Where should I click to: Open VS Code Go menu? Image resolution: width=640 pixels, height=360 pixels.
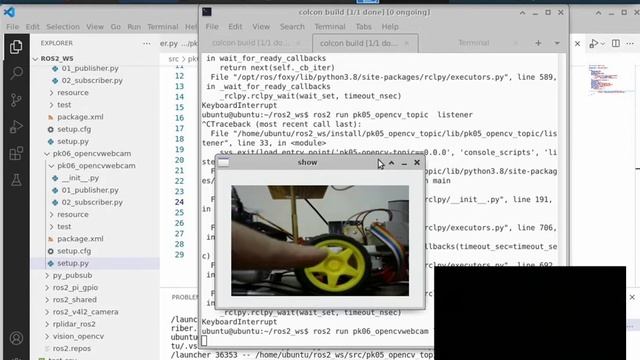coord(116,27)
